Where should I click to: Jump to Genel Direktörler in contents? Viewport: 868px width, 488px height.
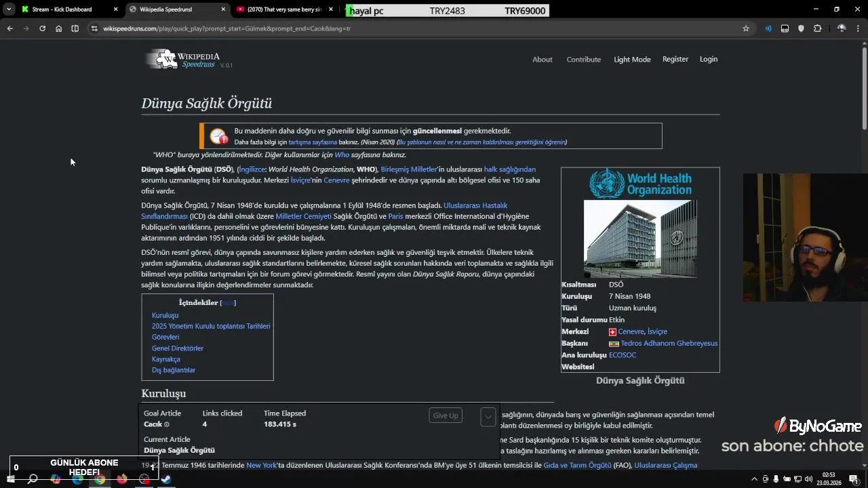178,348
